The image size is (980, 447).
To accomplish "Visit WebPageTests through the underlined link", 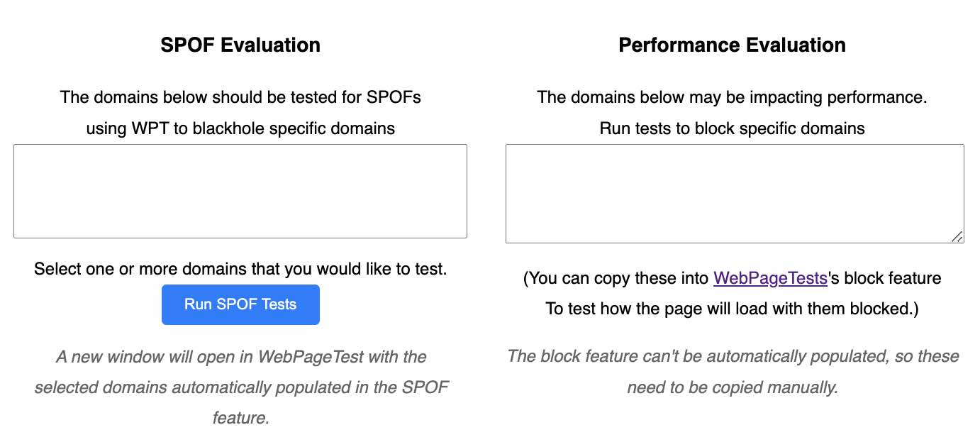I will [770, 278].
